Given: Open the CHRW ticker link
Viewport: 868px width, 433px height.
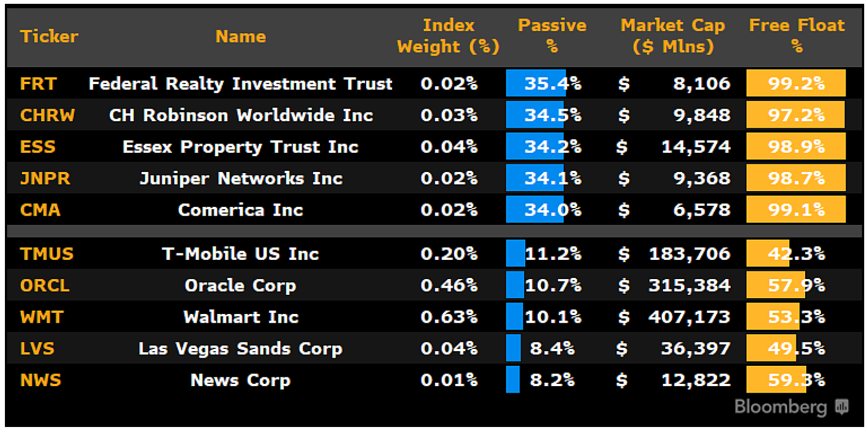Looking at the screenshot, I should point(48,115).
